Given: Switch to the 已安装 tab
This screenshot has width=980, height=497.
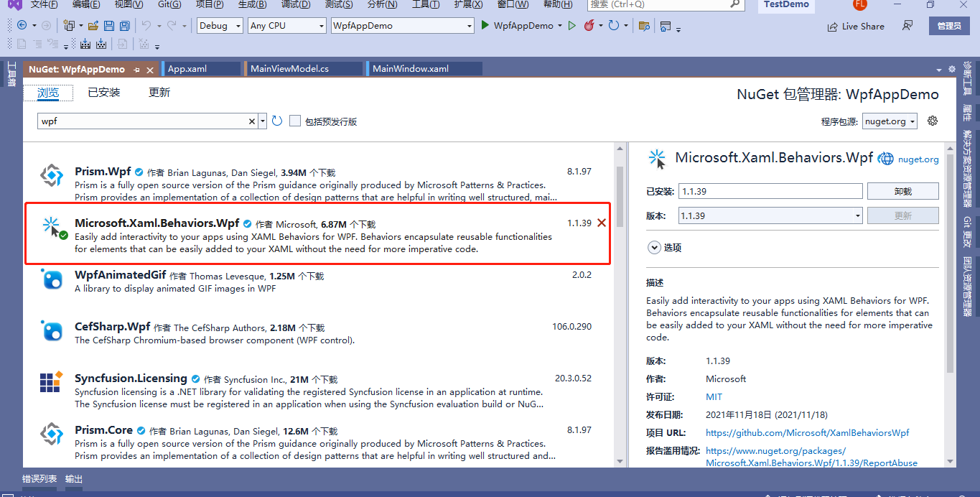Looking at the screenshot, I should (104, 93).
